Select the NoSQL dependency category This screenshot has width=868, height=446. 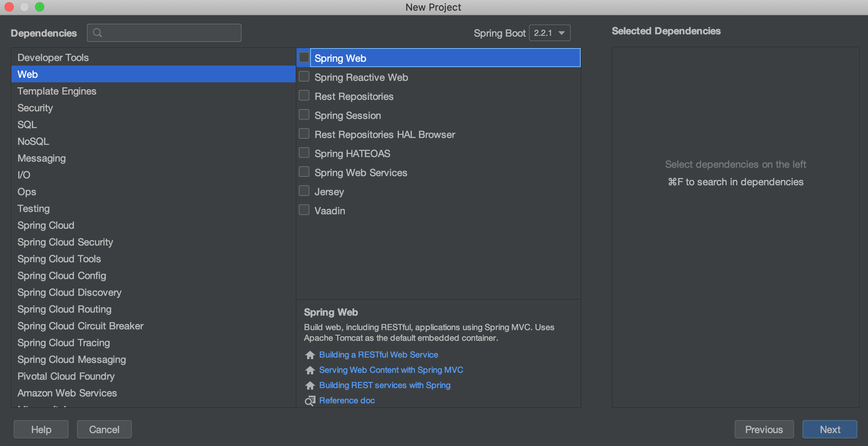(33, 141)
